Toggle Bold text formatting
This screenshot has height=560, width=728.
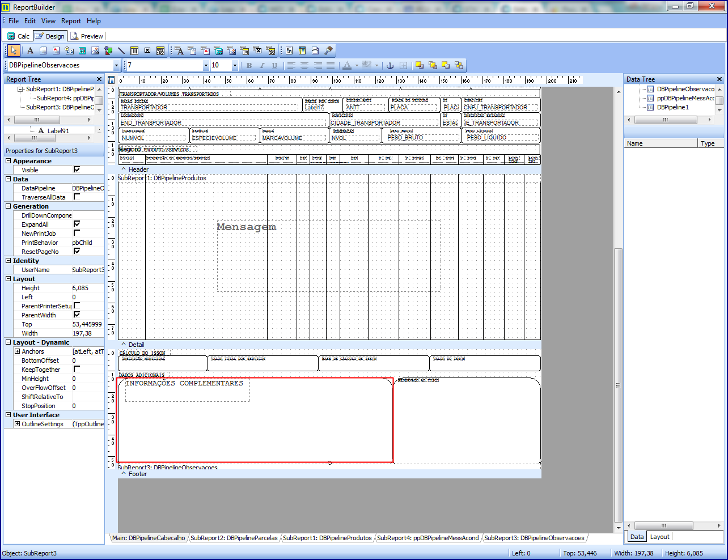pyautogui.click(x=249, y=65)
